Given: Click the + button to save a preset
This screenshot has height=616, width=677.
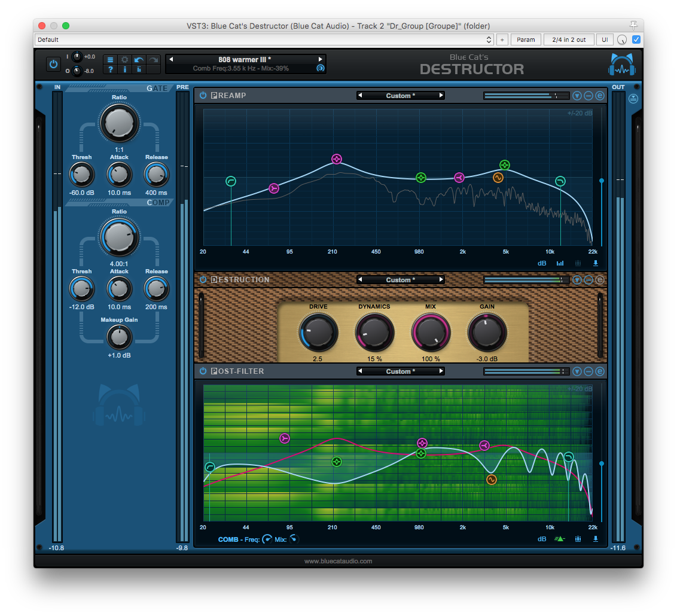Looking at the screenshot, I should [x=502, y=39].
